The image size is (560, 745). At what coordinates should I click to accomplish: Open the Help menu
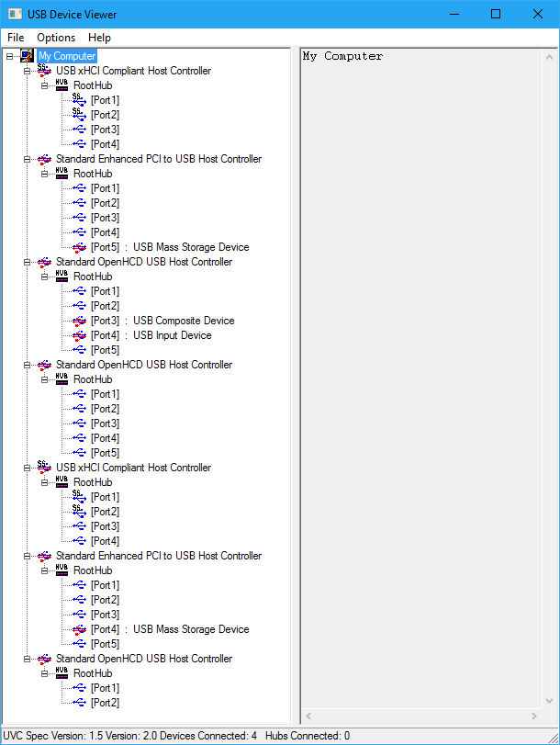99,38
